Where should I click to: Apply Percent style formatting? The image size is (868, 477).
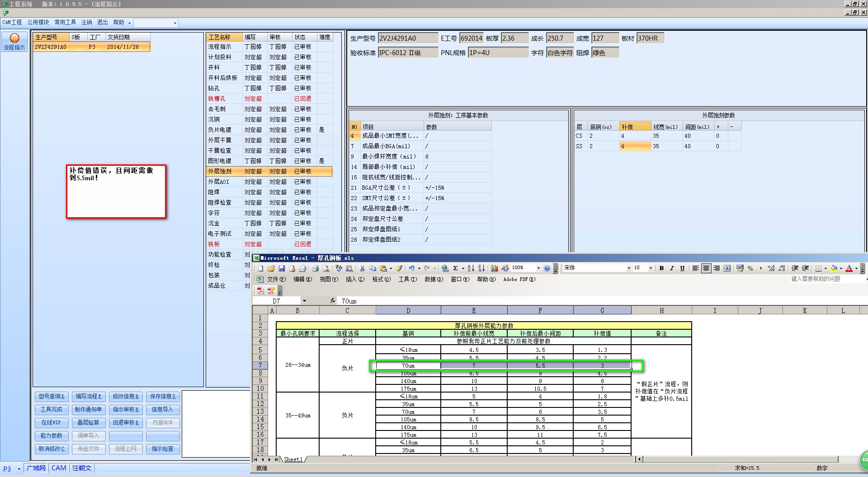[750, 268]
